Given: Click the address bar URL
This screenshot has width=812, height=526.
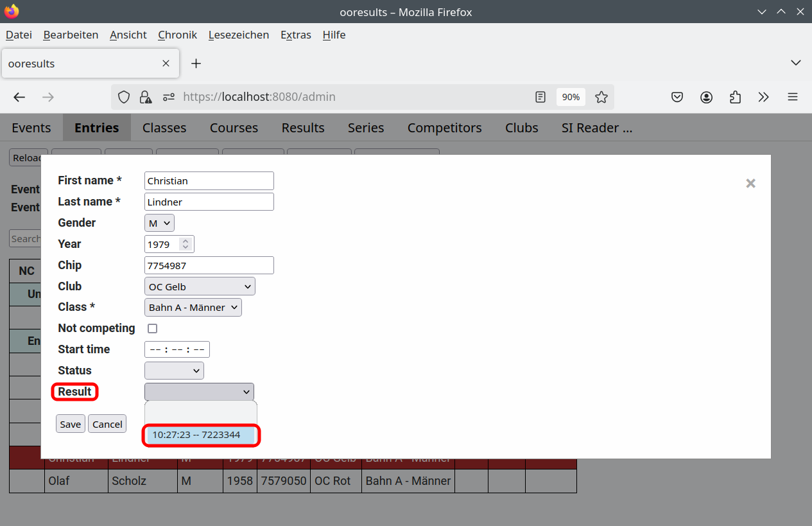Looking at the screenshot, I should coord(259,97).
